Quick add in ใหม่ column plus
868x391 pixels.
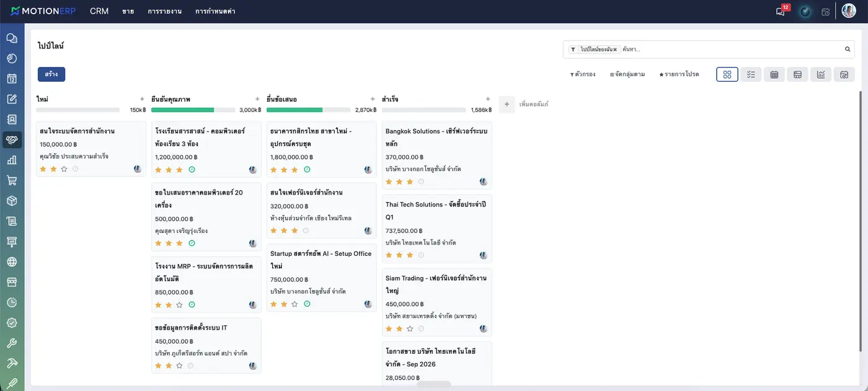click(142, 99)
